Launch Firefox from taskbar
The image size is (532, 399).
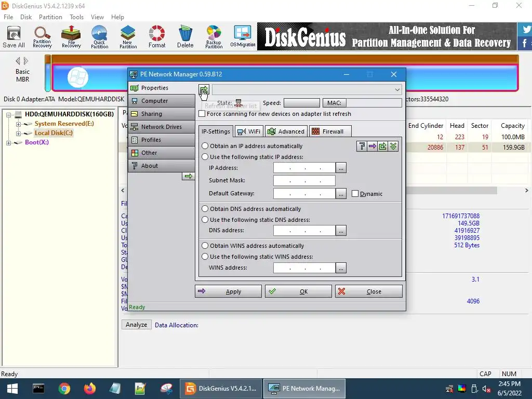89,389
